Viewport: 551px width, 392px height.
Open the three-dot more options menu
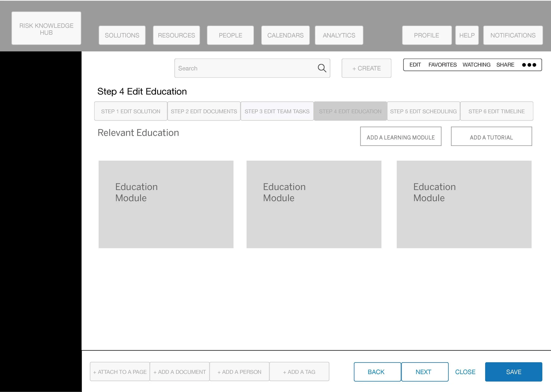529,65
